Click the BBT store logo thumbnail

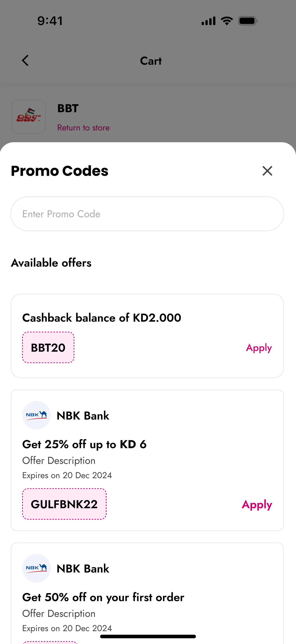(29, 117)
